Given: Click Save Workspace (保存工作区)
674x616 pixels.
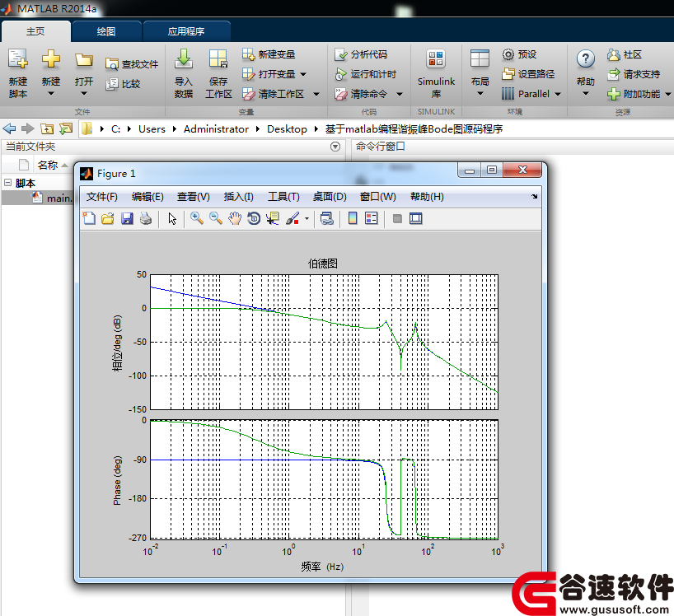Looking at the screenshot, I should (x=218, y=73).
